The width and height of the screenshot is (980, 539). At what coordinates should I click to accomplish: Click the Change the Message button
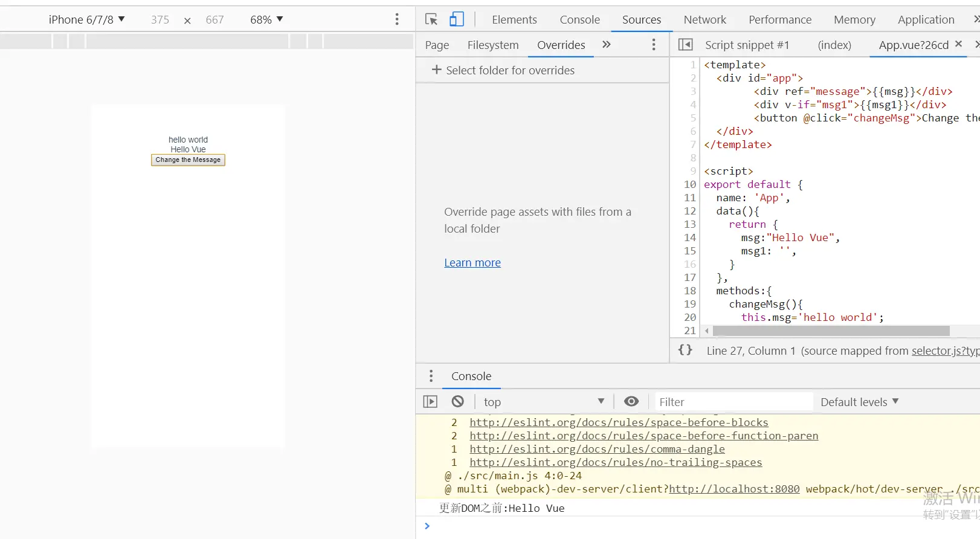188,160
